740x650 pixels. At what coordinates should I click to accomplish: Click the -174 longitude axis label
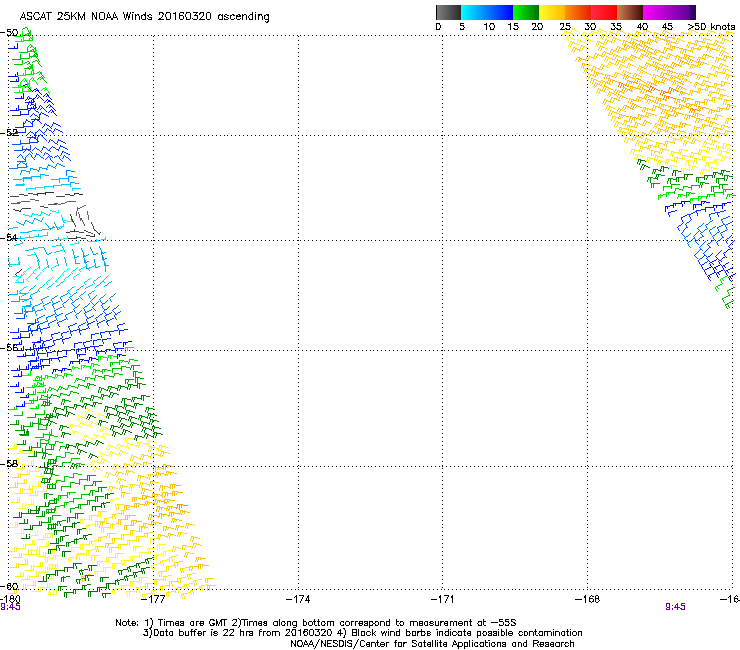[298, 599]
